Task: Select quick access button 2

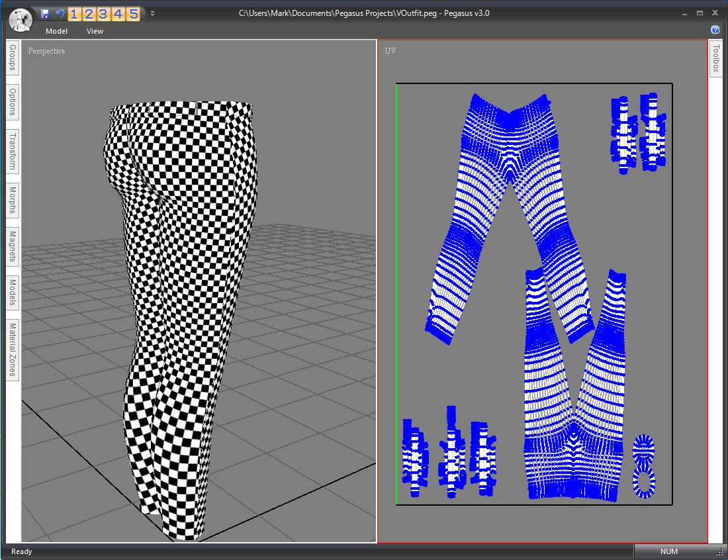Action: 89,14
